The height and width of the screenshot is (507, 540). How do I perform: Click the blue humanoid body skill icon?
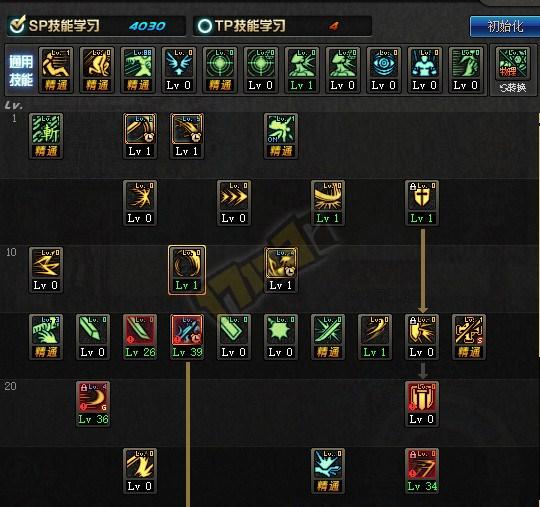click(425, 70)
